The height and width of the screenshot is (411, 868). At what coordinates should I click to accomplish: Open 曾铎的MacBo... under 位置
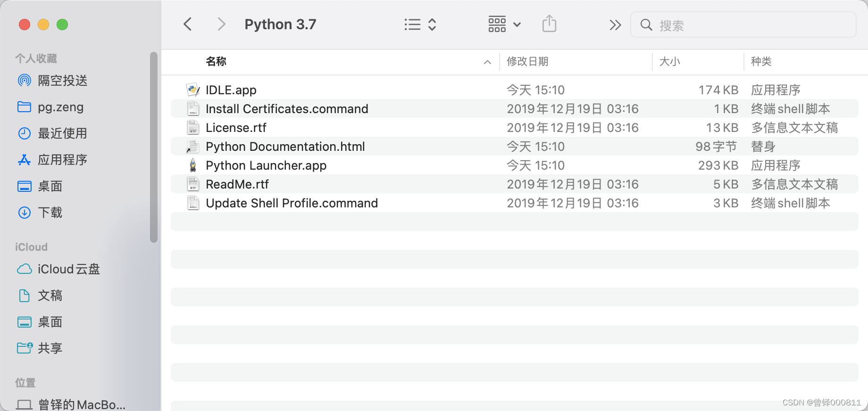[82, 404]
